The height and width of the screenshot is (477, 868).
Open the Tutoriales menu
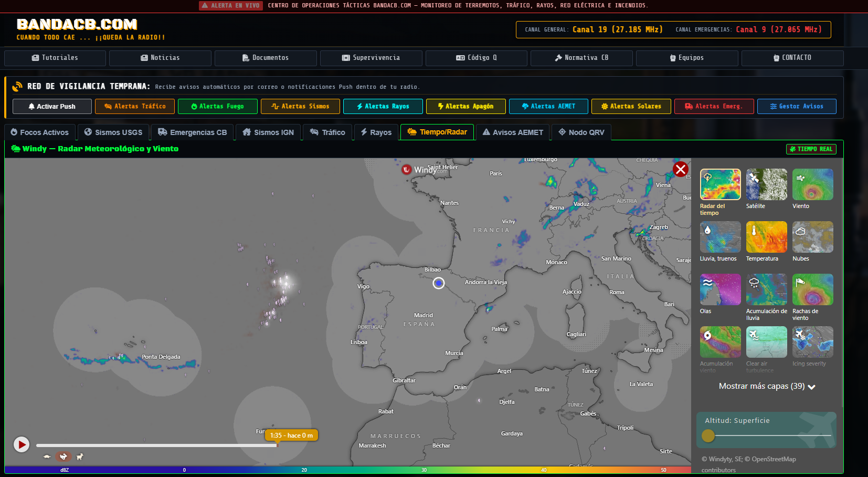pos(55,58)
